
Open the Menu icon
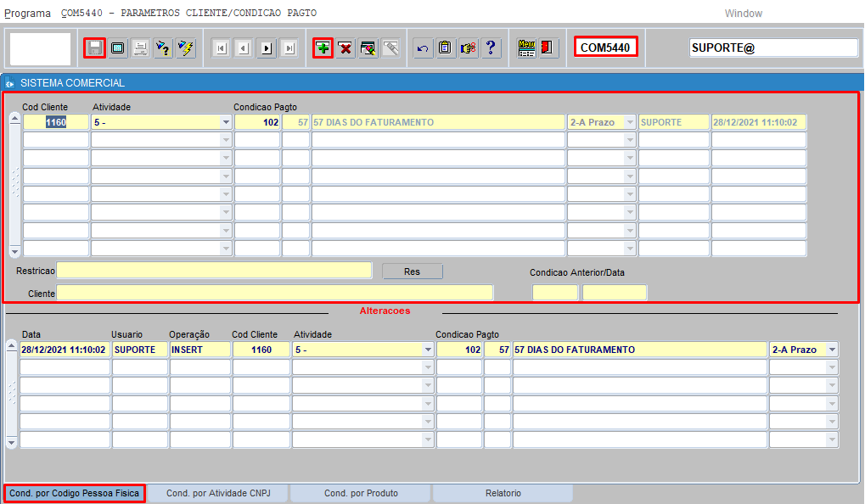point(526,48)
